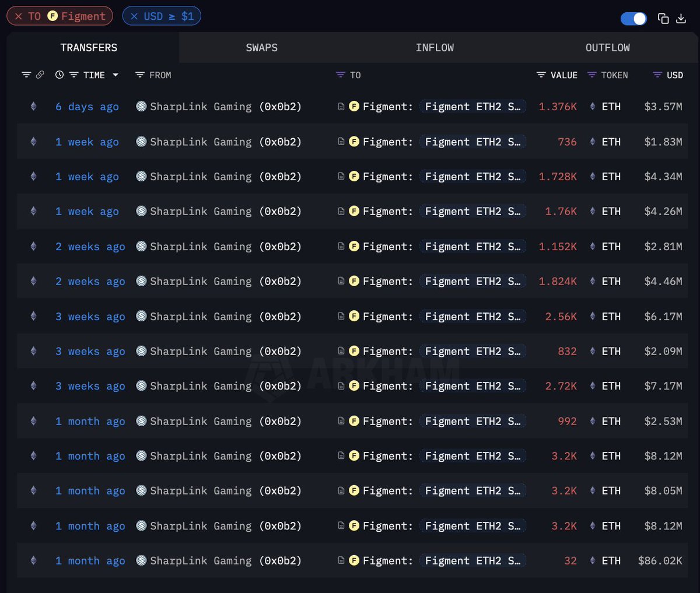Open SharpLink Gaming entity in the $1.83M row
The height and width of the screenshot is (593, 700).
[201, 142]
